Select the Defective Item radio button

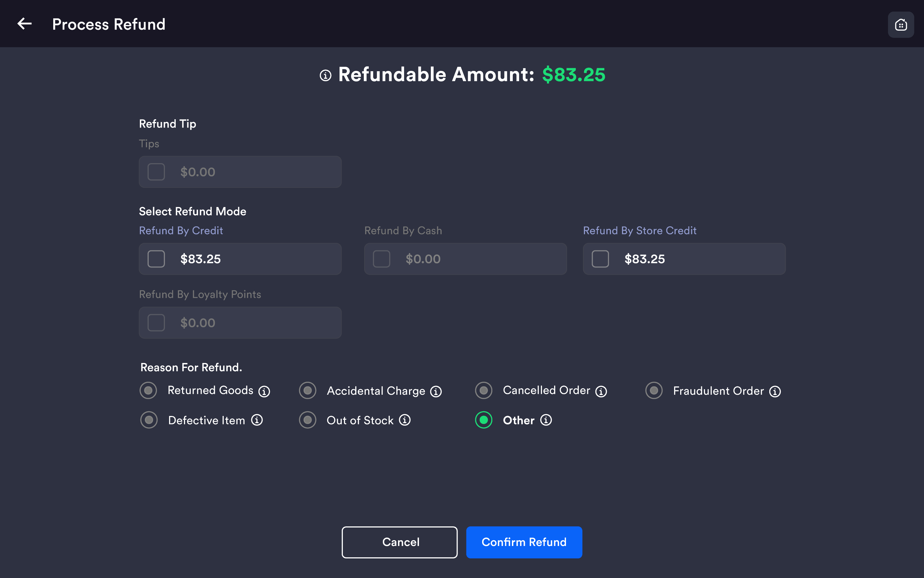[149, 420]
